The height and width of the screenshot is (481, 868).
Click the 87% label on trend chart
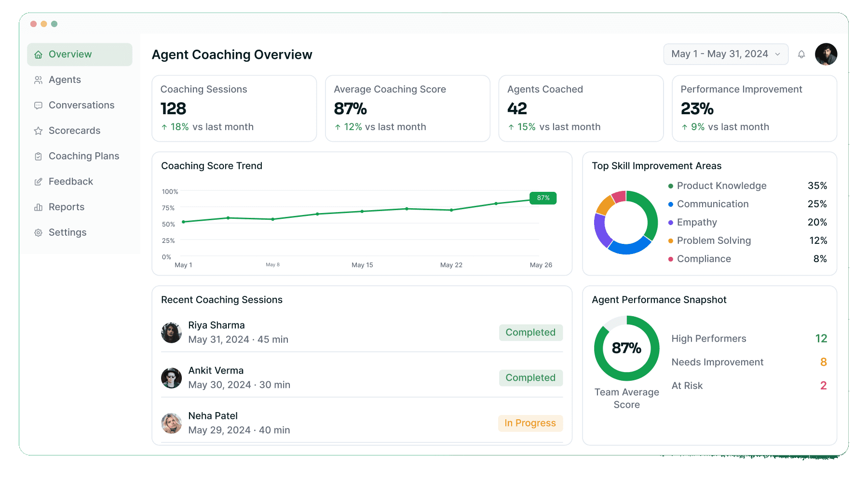click(x=543, y=198)
